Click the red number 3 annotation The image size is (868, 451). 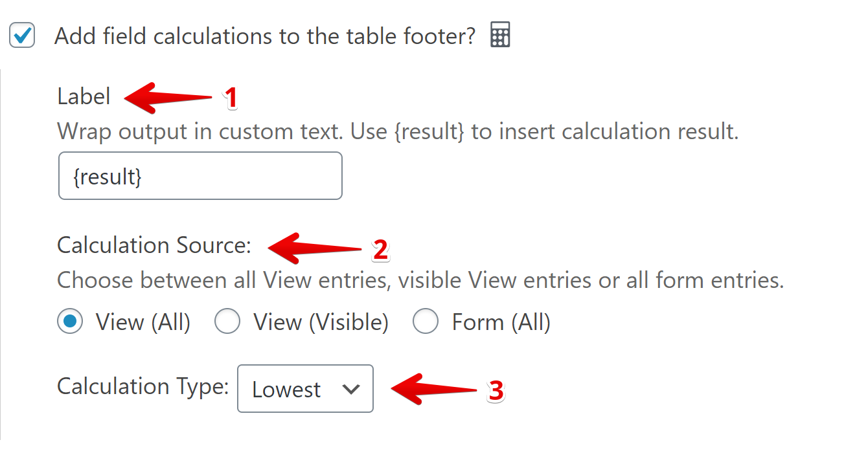pos(496,390)
